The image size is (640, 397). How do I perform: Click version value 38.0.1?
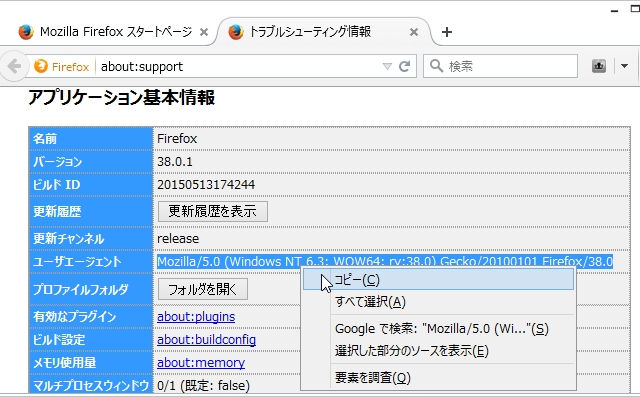[175, 162]
